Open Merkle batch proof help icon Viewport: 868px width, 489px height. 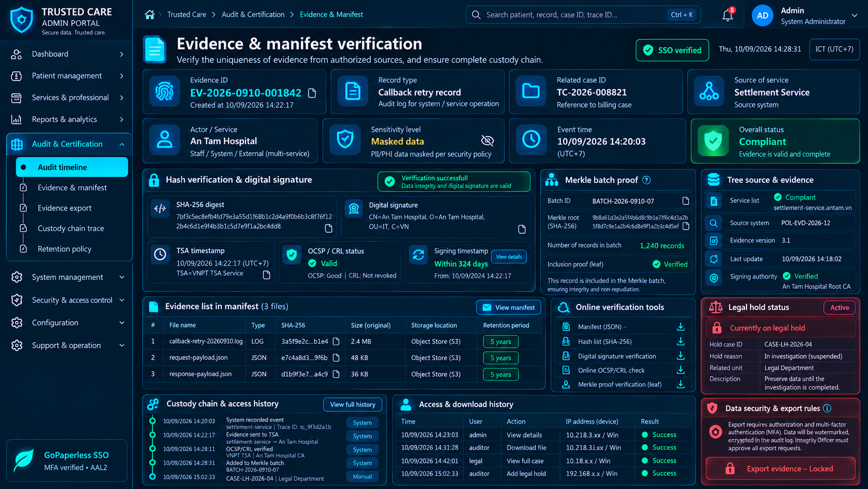(646, 180)
